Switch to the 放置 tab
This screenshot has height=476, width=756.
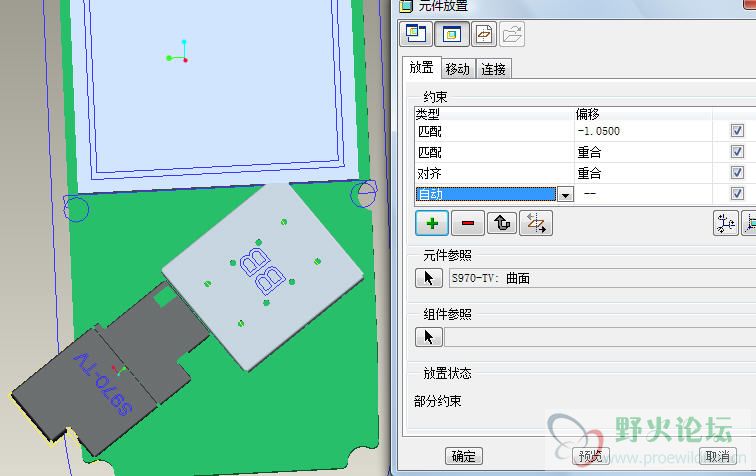(x=421, y=68)
